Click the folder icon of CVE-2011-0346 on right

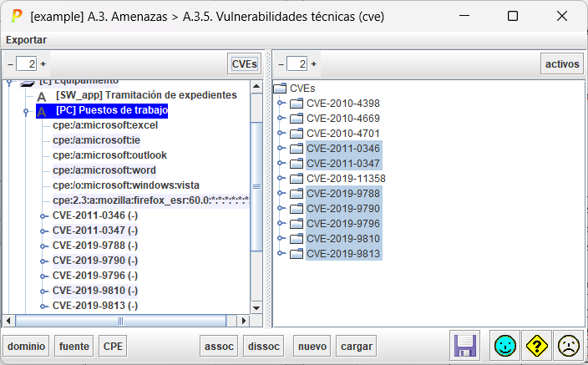point(297,148)
